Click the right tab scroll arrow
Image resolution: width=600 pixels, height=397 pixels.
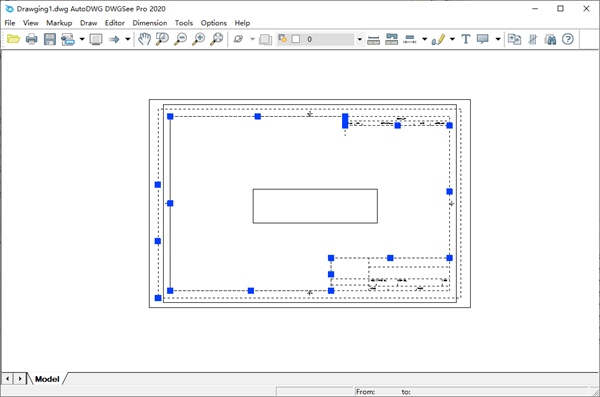[x=20, y=379]
